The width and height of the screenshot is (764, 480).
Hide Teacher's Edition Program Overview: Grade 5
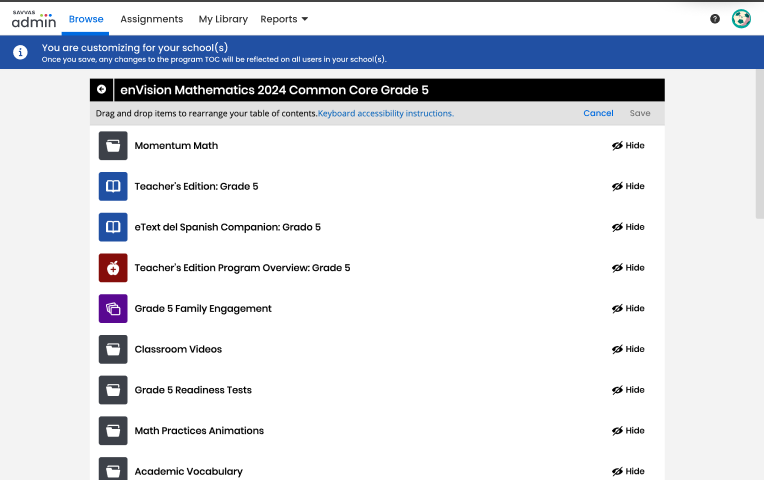coord(628,268)
